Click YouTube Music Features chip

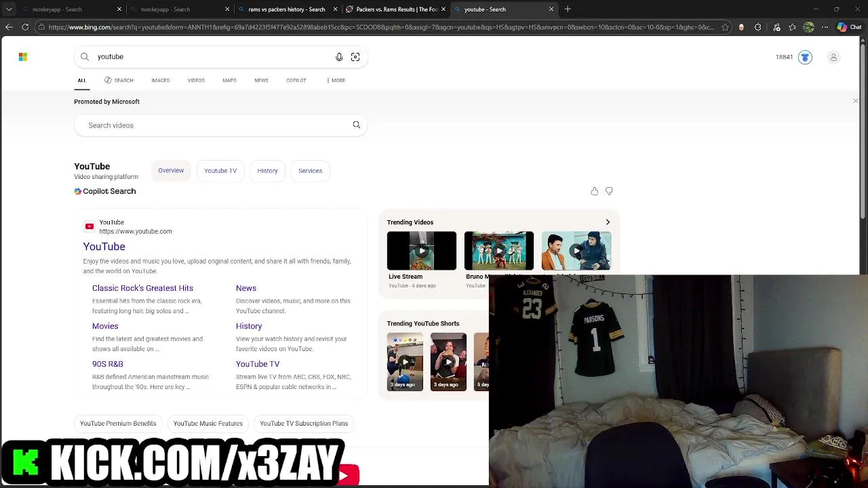[x=208, y=424]
